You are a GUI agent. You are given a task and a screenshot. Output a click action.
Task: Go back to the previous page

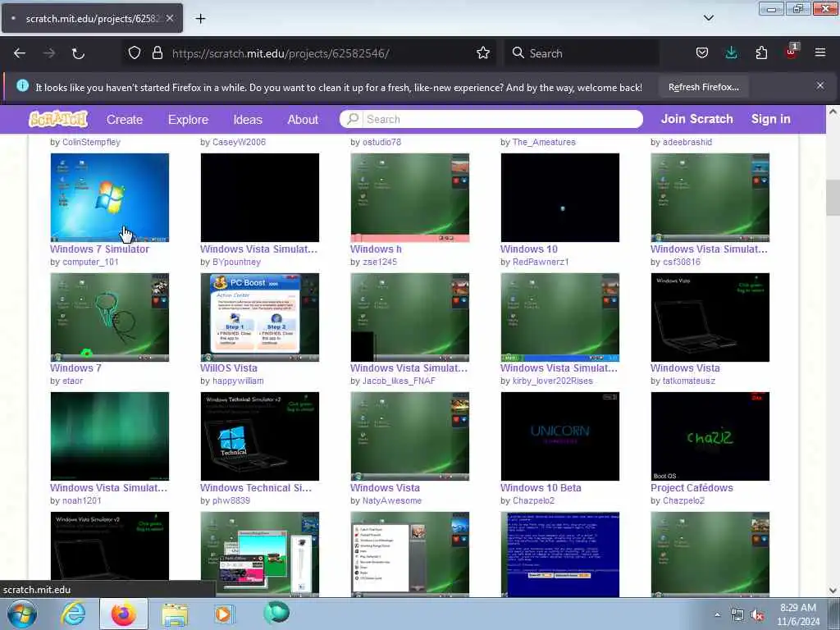pos(20,53)
